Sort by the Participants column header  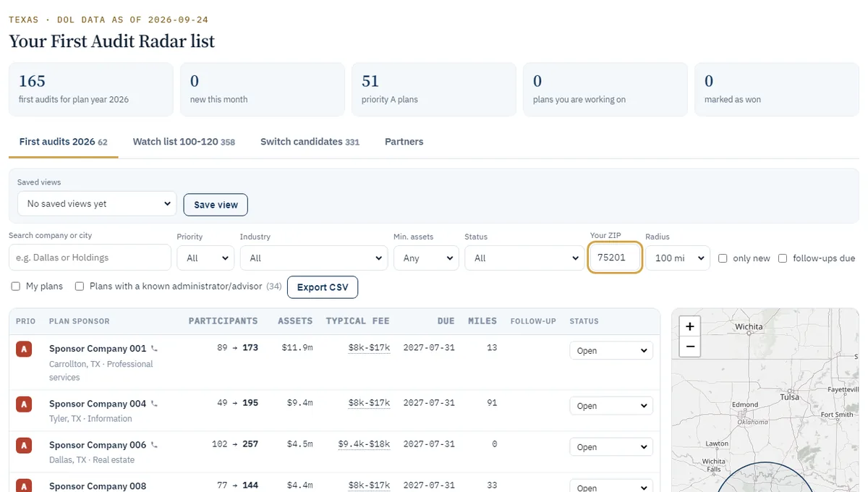click(x=223, y=321)
